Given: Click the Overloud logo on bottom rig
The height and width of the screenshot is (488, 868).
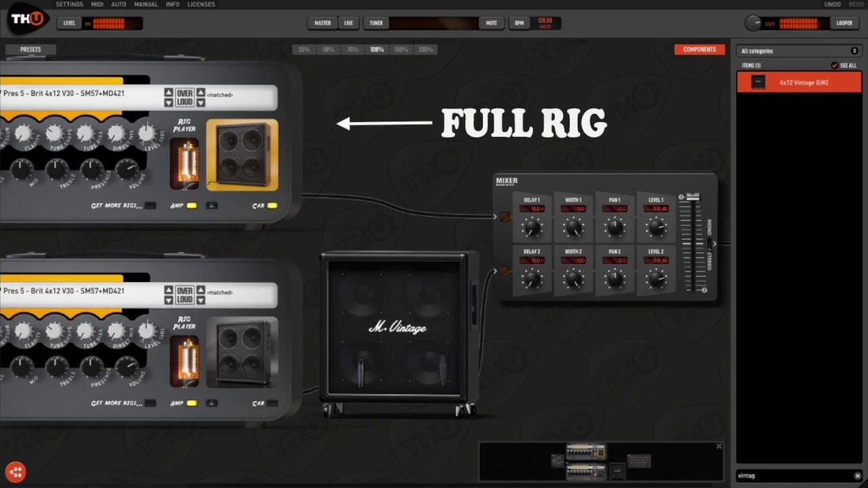Looking at the screenshot, I should tap(184, 295).
